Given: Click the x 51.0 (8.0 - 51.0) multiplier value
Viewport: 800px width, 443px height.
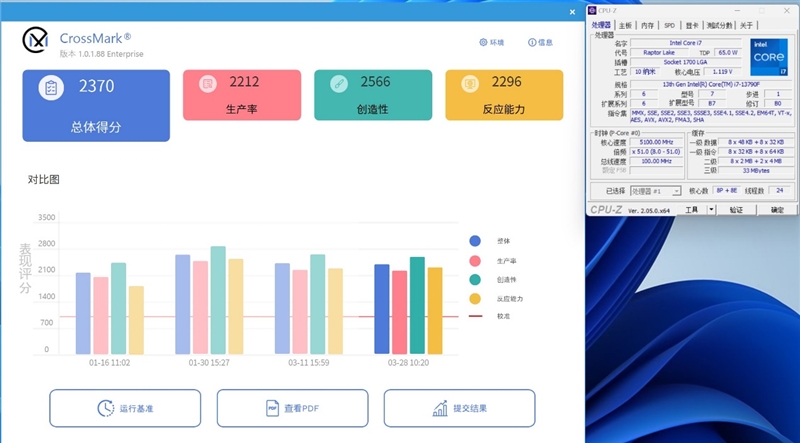Looking at the screenshot, I should (x=656, y=152).
